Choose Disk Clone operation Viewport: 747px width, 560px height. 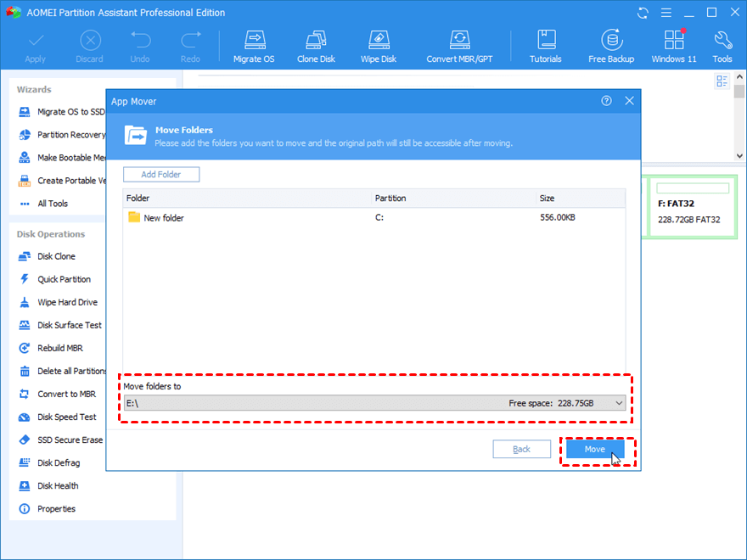(x=47, y=256)
